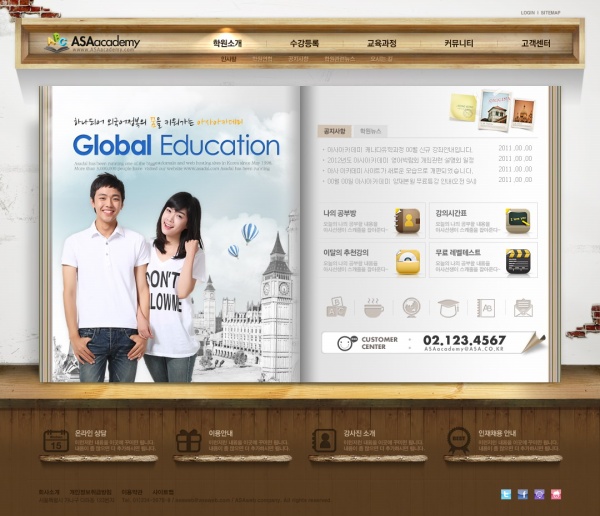Click the Global Education banner headline
This screenshot has width=600, height=516.
[176, 146]
